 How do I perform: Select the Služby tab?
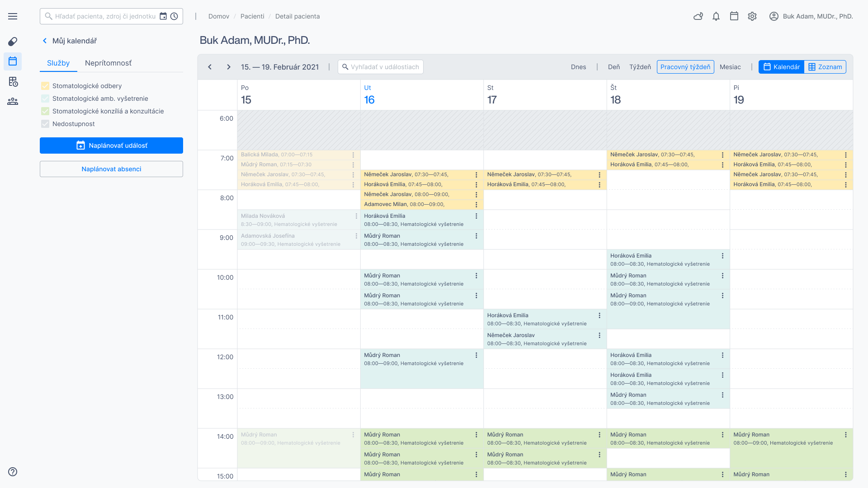coord(58,63)
